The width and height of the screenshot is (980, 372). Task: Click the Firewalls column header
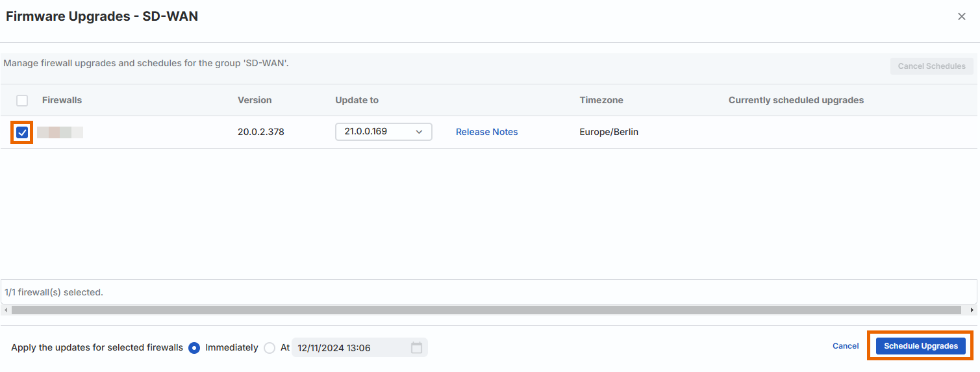pos(62,100)
